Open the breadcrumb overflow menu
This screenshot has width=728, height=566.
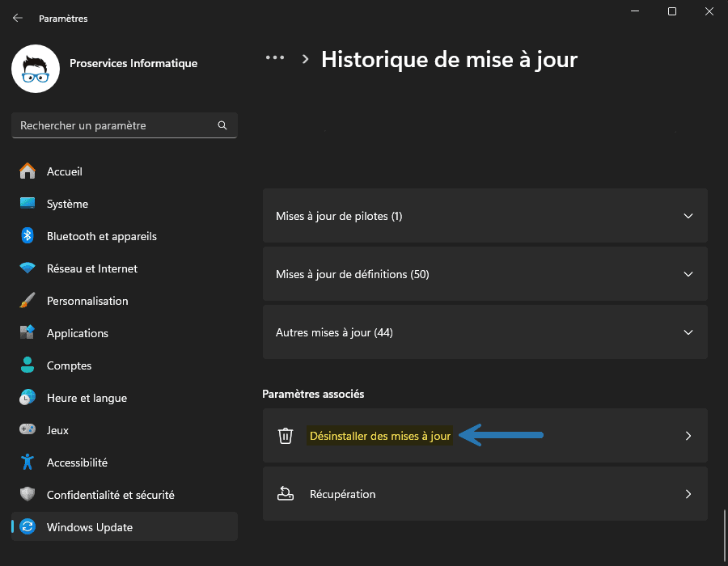click(x=275, y=57)
